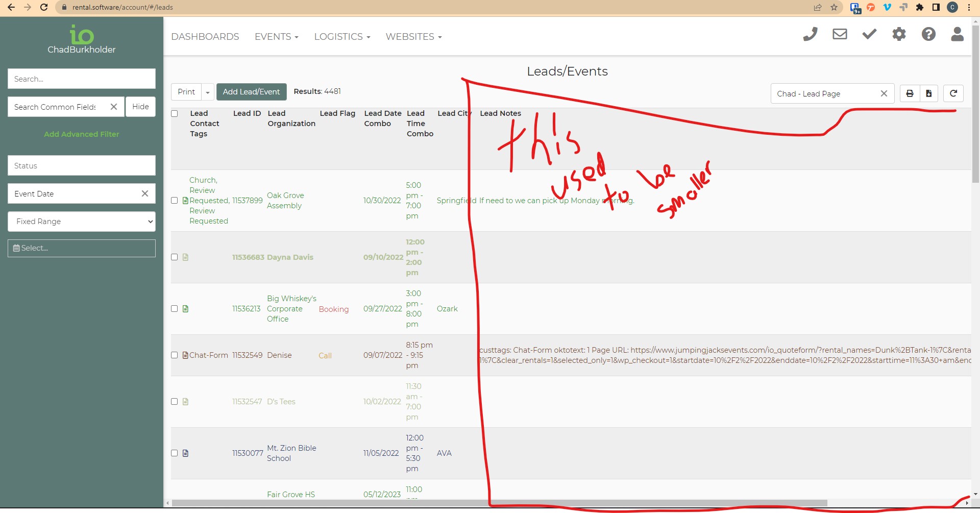
Task: Expand the Print dropdown arrow
Action: (208, 92)
